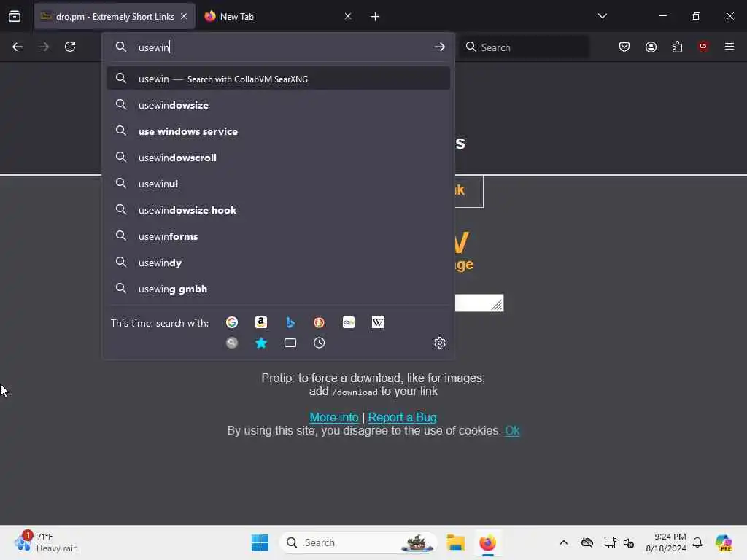Screen dimensions: 747x560
Task: Search this time with the grey magnifier engine
Action: pyautogui.click(x=232, y=343)
